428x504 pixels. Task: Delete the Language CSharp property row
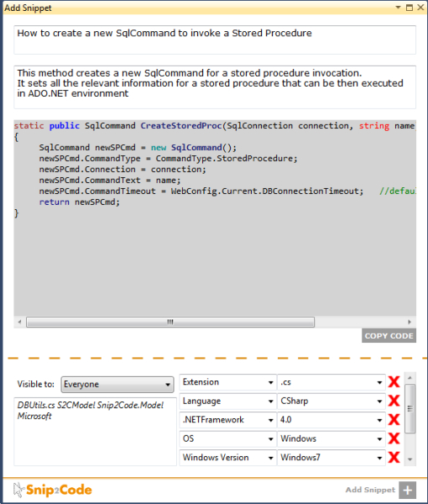coord(394,401)
